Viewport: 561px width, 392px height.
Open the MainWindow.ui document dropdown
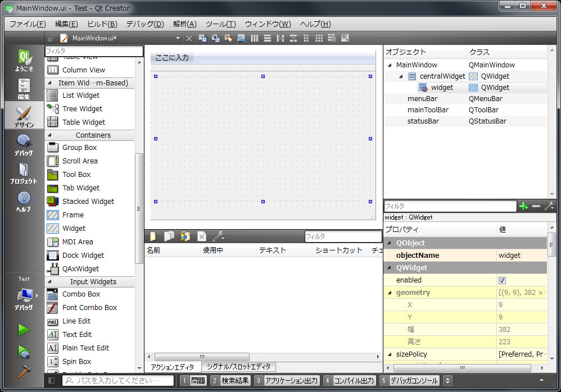pyautogui.click(x=178, y=38)
